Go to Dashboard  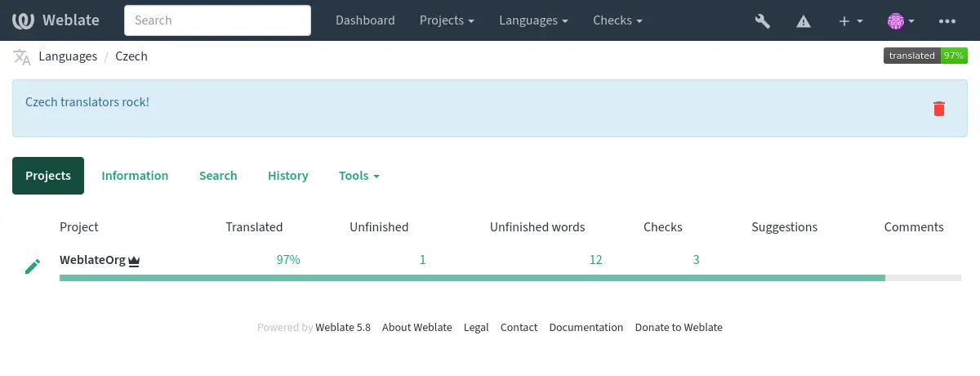(x=365, y=20)
